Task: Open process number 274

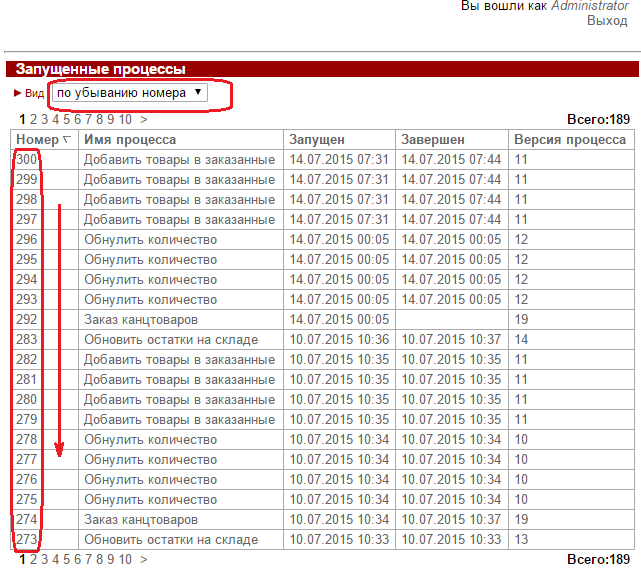Action: 27,520
